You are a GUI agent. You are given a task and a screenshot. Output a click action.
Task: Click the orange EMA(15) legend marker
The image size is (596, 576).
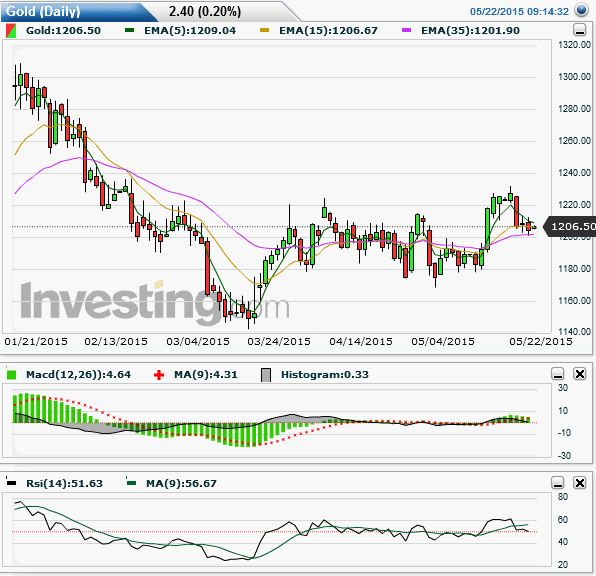pos(265,30)
